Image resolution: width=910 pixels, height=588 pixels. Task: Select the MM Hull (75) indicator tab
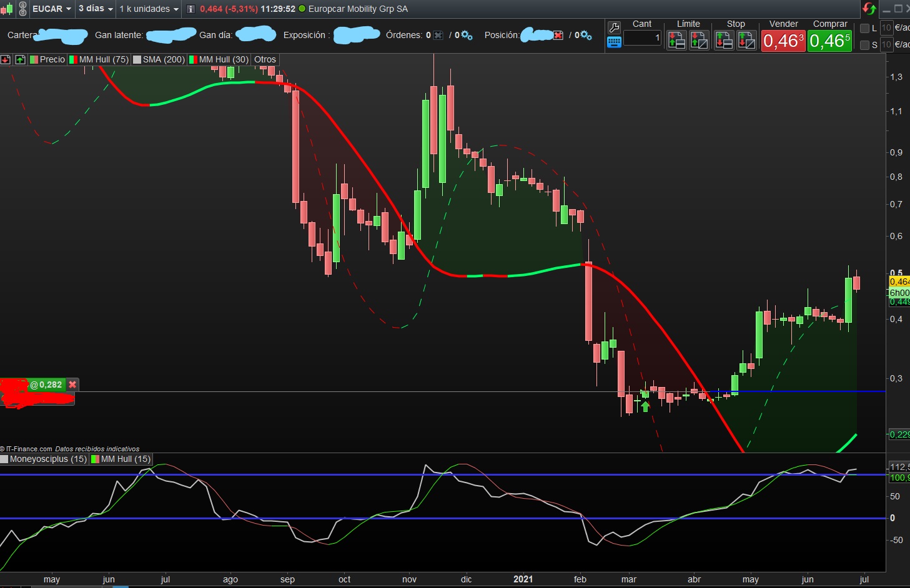[x=99, y=59]
